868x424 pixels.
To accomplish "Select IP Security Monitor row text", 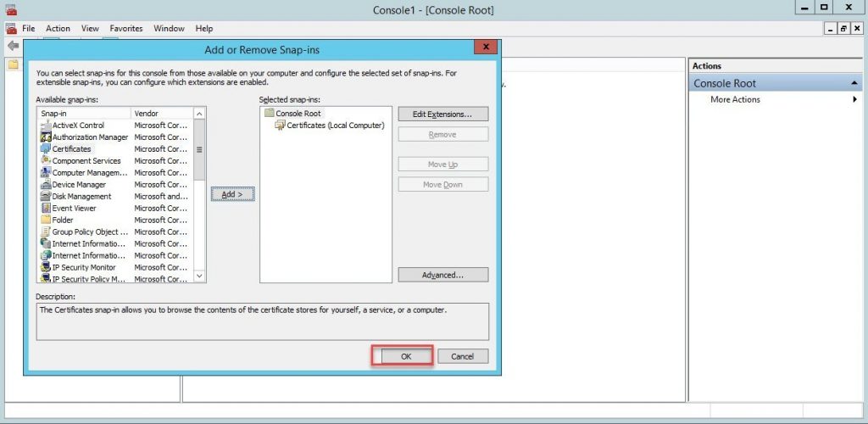I will click(x=84, y=267).
